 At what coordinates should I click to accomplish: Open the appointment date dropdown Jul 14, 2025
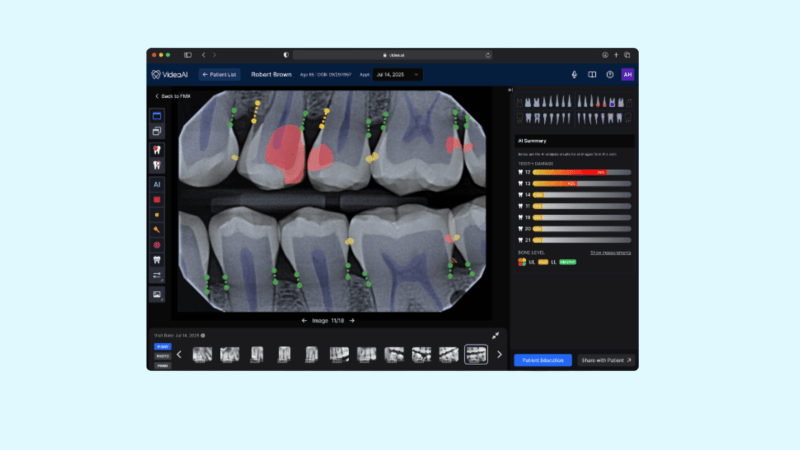[x=397, y=74]
